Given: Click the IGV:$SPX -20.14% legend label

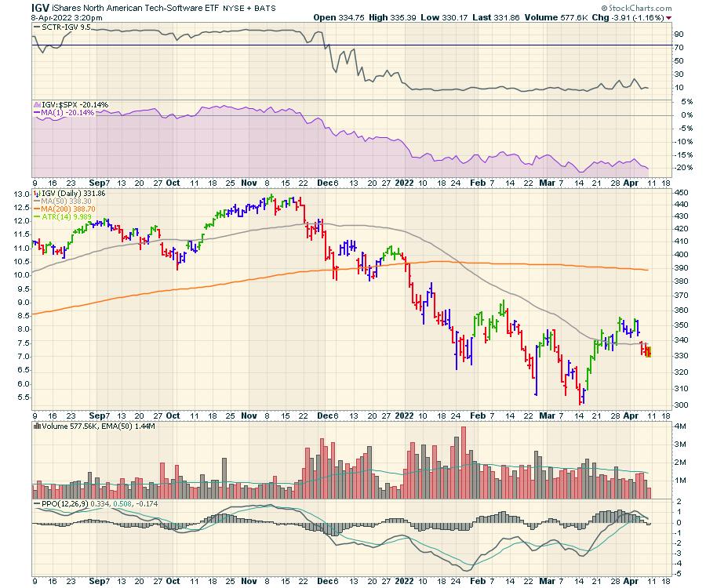Looking at the screenshot, I should [75, 105].
